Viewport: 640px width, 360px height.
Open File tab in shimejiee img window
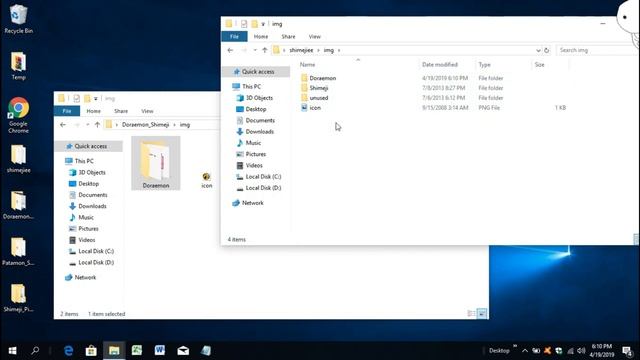coord(234,37)
